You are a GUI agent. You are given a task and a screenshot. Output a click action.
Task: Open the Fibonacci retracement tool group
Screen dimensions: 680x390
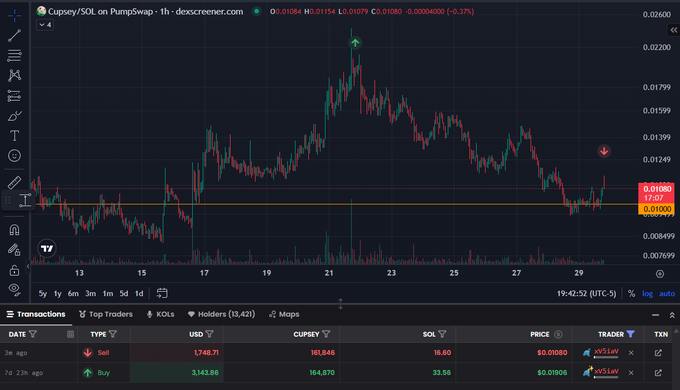click(x=14, y=56)
